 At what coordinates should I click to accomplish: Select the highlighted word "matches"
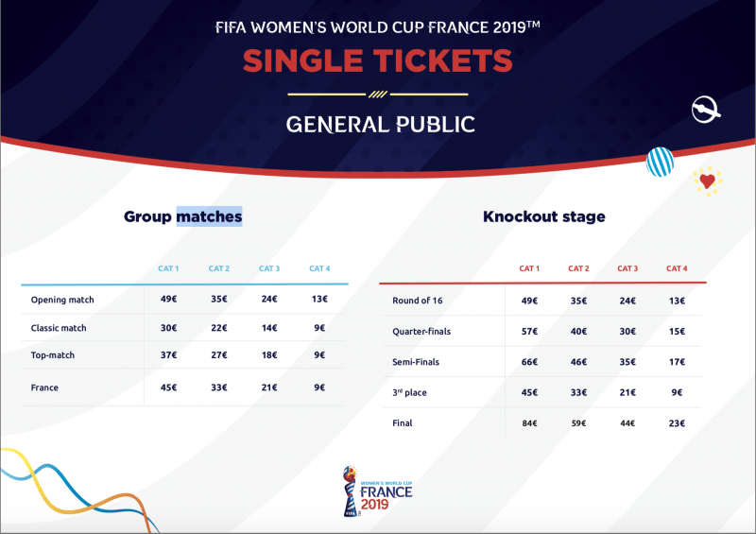[209, 216]
